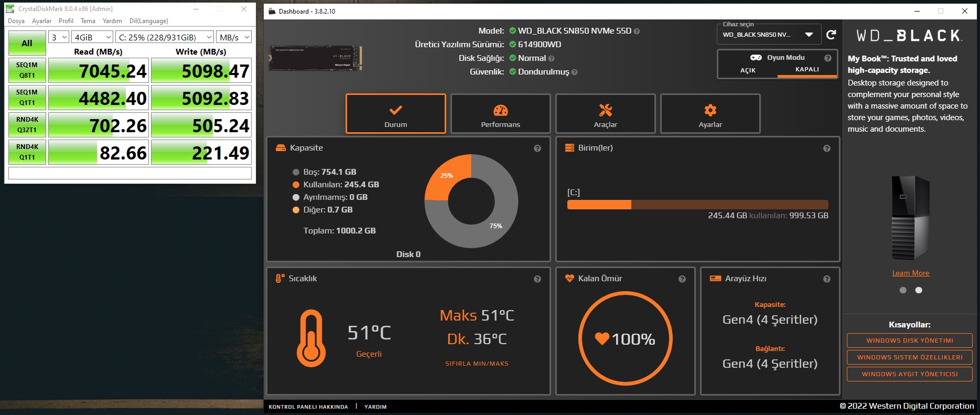Click the gamepad icon of Oyun Modu
980x415 pixels.
(x=756, y=58)
